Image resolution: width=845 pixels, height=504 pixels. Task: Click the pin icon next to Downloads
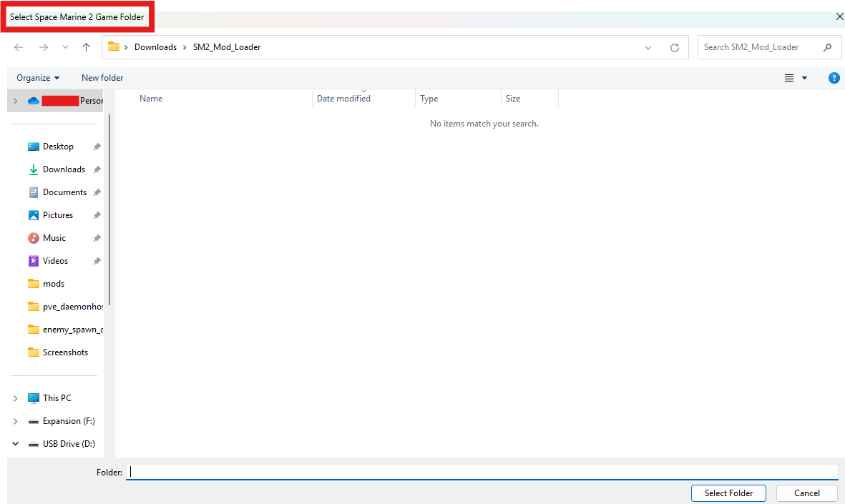[x=97, y=169]
